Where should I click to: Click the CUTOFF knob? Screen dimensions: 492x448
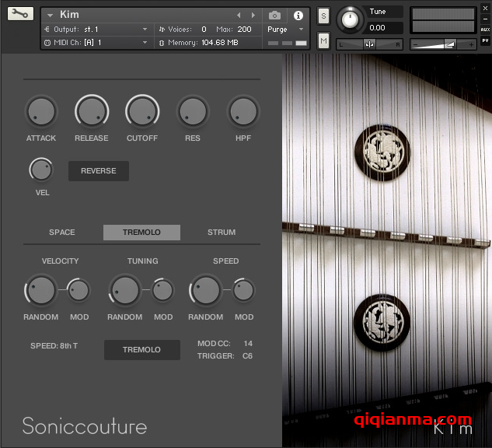142,111
